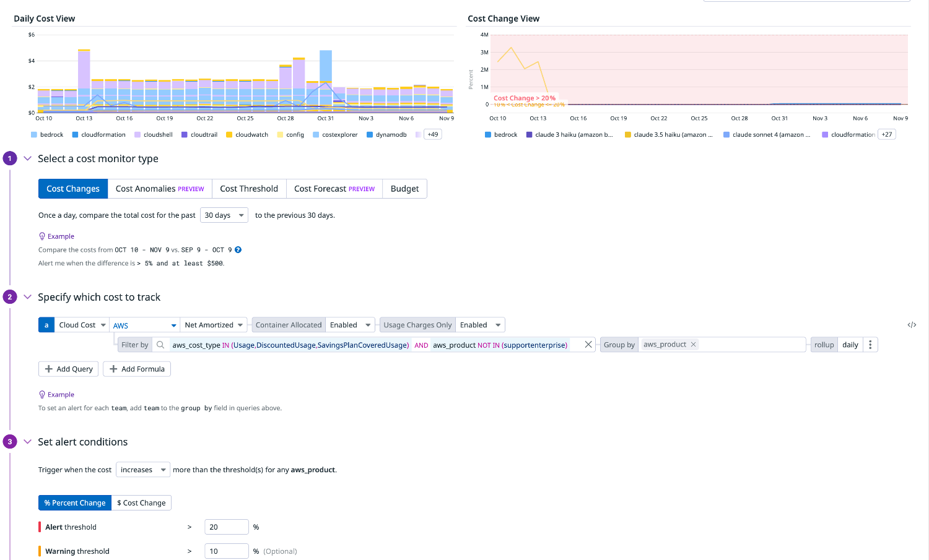Click the search icon in filter field
The height and width of the screenshot is (560, 929).
pyautogui.click(x=160, y=345)
